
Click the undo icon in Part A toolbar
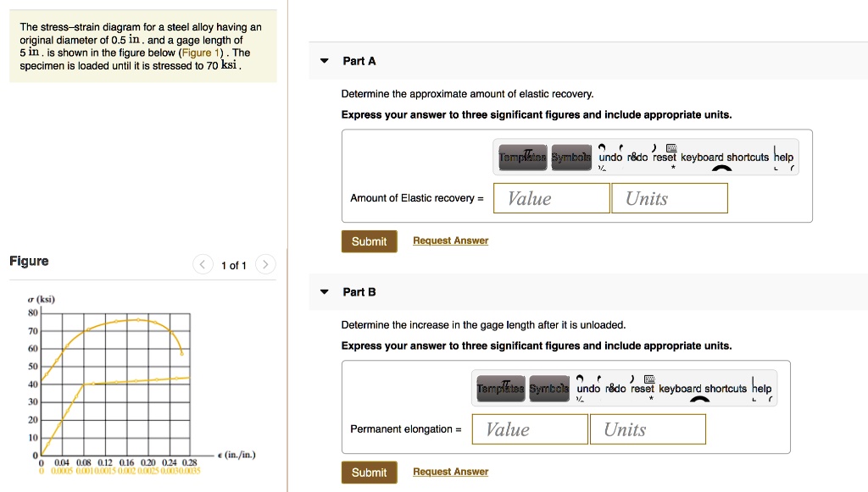[x=609, y=157]
